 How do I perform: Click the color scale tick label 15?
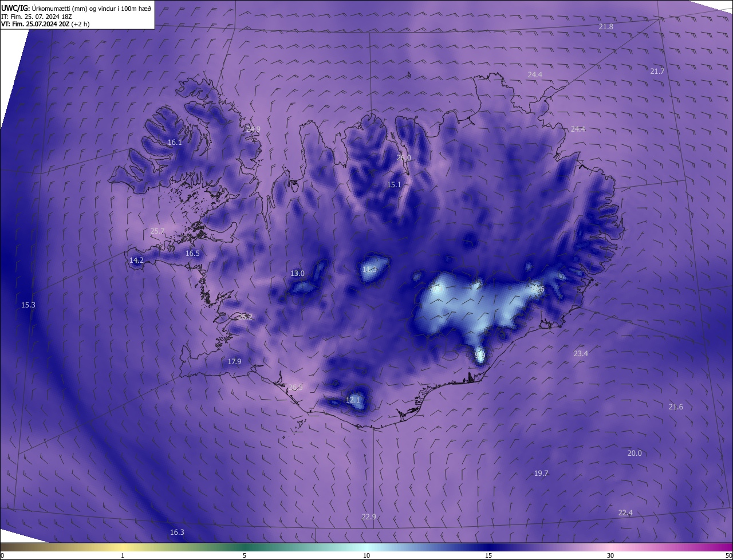[x=488, y=555]
